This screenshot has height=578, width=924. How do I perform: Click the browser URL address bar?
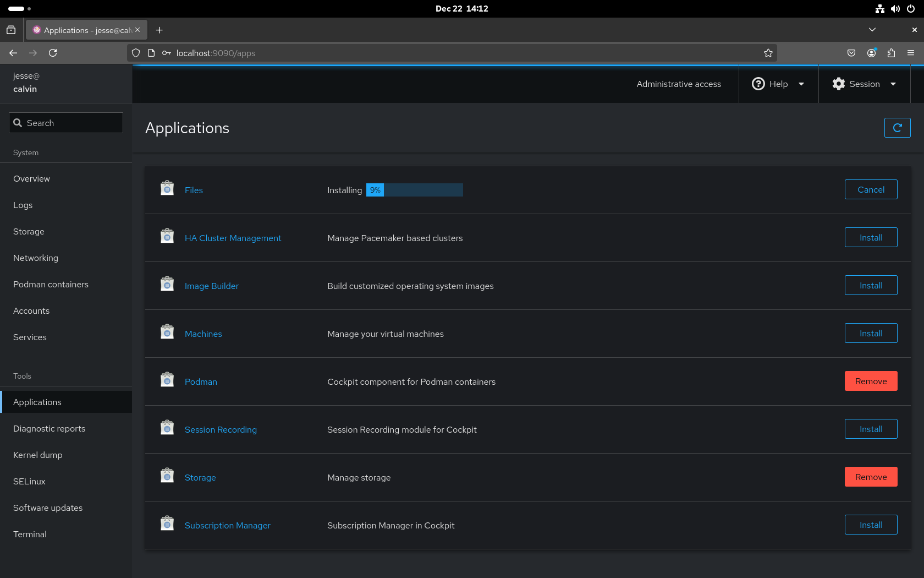(x=451, y=53)
